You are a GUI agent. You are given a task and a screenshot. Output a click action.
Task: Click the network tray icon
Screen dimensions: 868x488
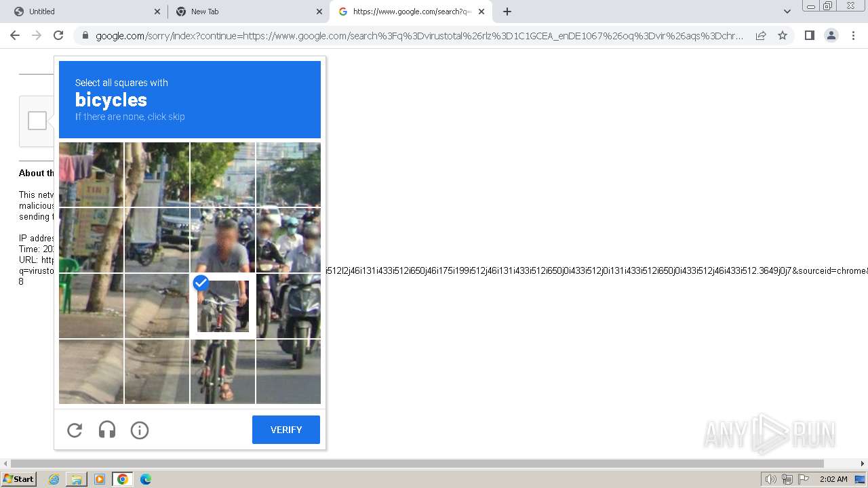(787, 479)
